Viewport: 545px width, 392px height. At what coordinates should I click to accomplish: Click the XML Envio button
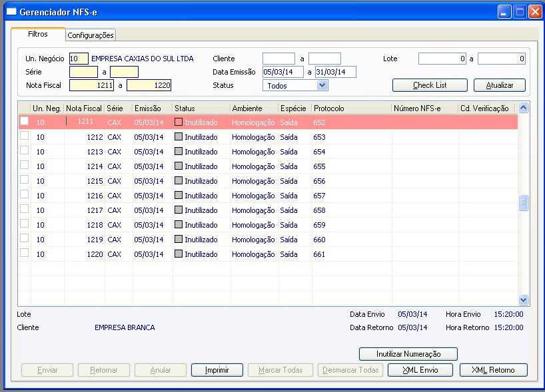[x=420, y=370]
